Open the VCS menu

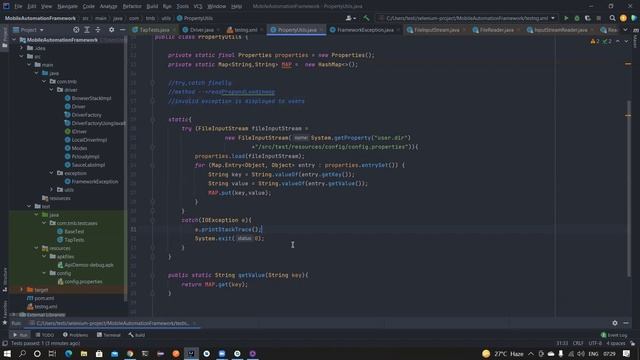click(198, 6)
